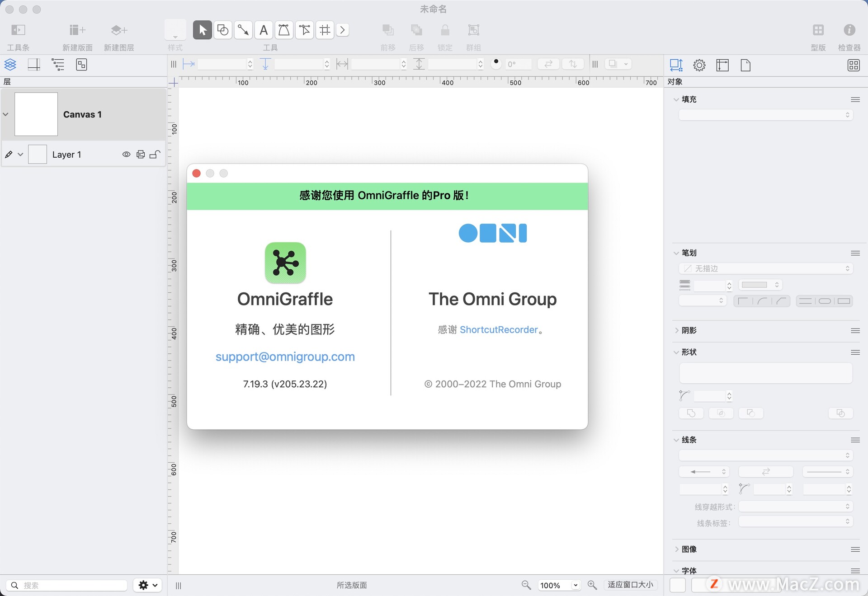The height and width of the screenshot is (596, 868).
Task: Click the OmniGraffle app icon
Action: coord(285,263)
